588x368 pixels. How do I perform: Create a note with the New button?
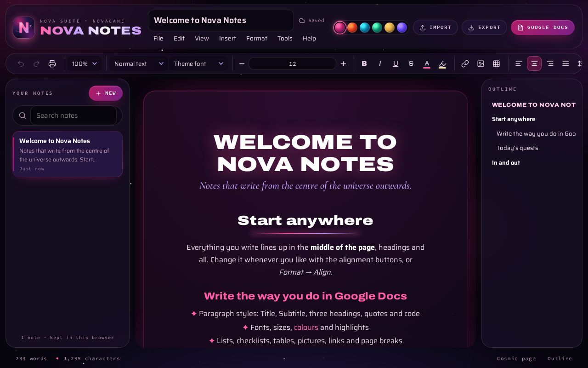pos(106,93)
